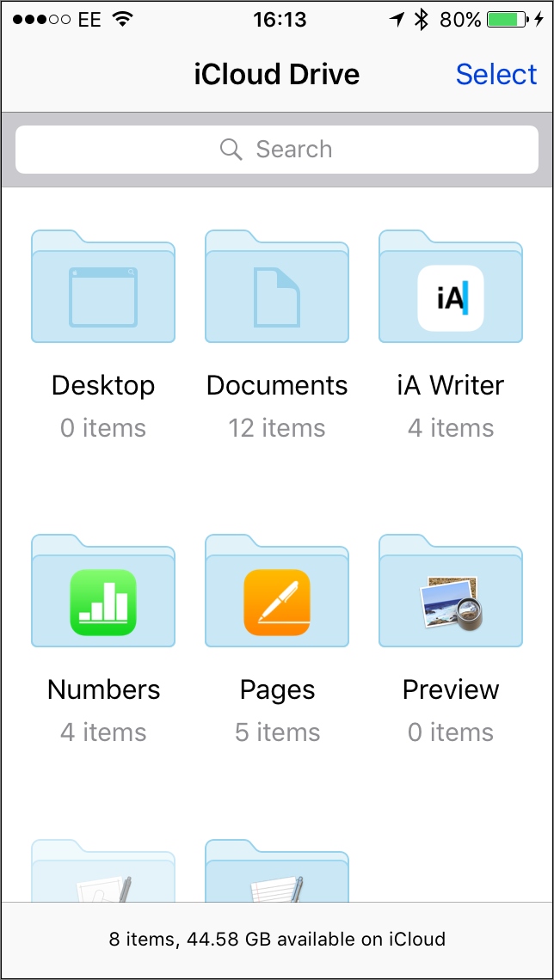This screenshot has height=980, width=554.
Task: Open the Pages folder
Action: coord(277,591)
